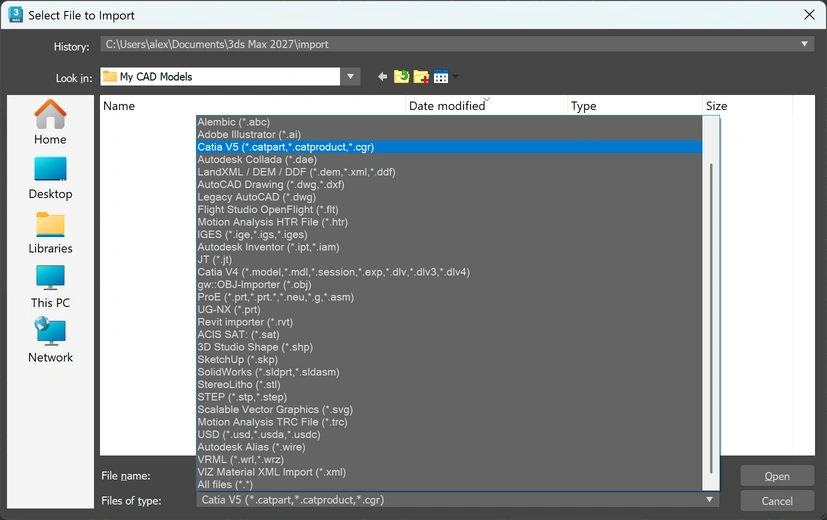The width and height of the screenshot is (827, 520).
Task: Select IGES file type
Action: [x=449, y=234]
